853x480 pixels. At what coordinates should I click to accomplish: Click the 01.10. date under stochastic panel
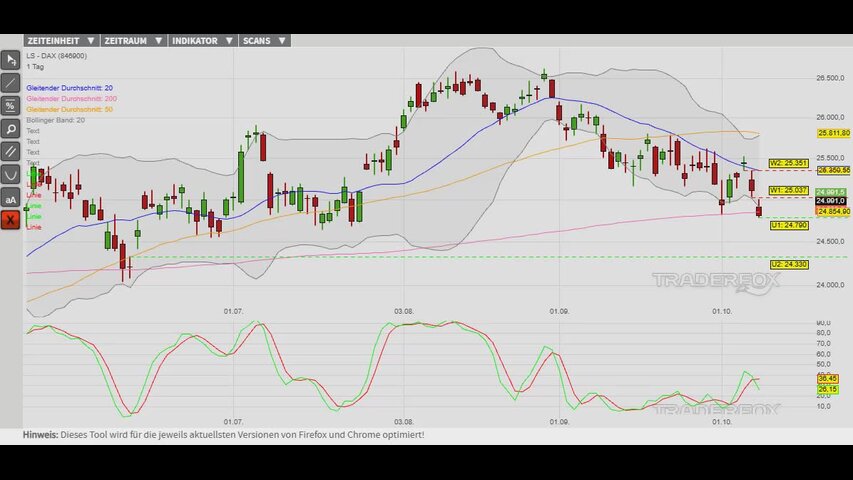tap(722, 422)
